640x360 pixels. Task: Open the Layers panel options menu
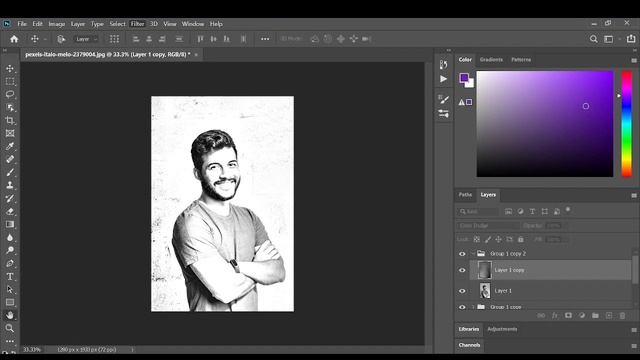tap(634, 196)
